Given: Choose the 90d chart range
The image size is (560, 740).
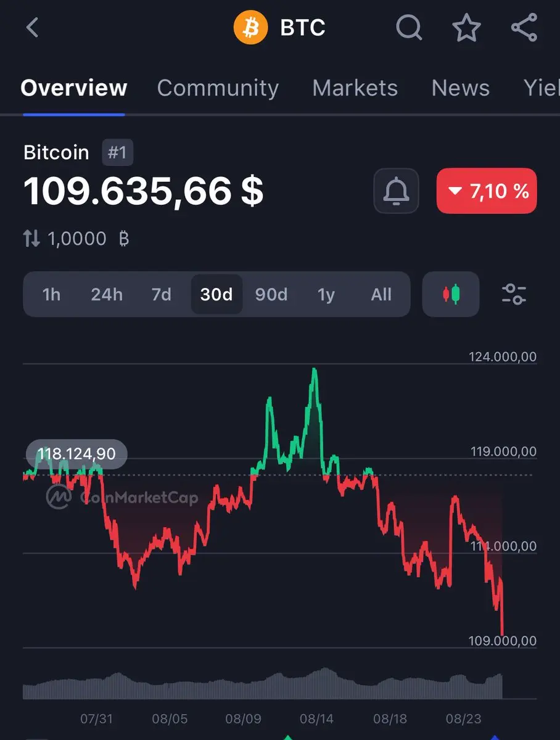Looking at the screenshot, I should pos(271,295).
